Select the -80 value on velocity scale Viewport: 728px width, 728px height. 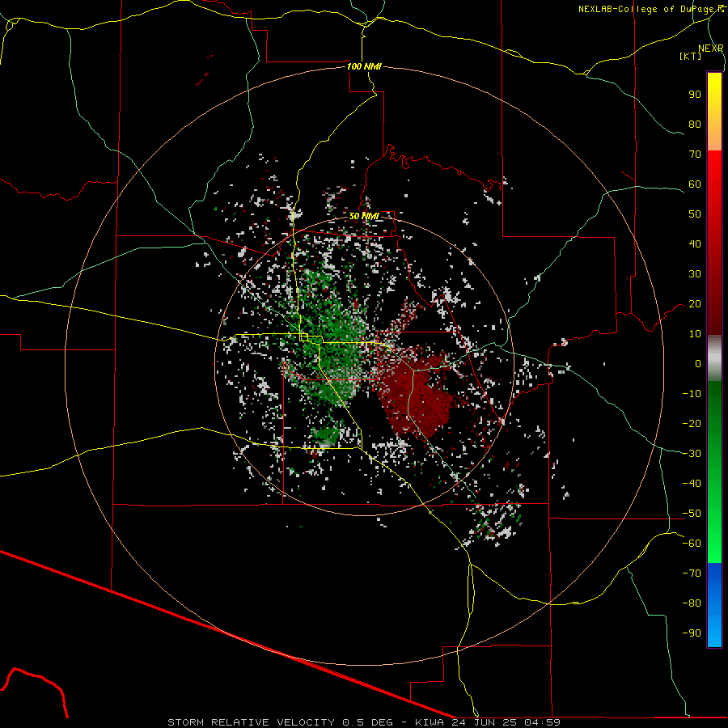coord(692,603)
